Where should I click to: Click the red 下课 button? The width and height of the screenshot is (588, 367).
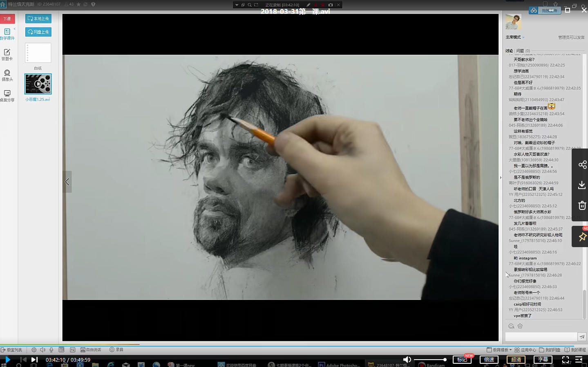pos(7,19)
